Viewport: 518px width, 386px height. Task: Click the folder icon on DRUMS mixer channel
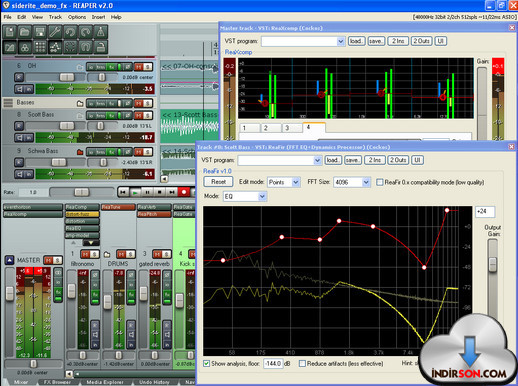pos(107,255)
